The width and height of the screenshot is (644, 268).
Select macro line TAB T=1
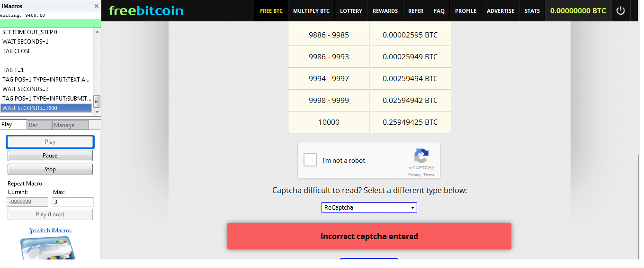click(x=46, y=70)
